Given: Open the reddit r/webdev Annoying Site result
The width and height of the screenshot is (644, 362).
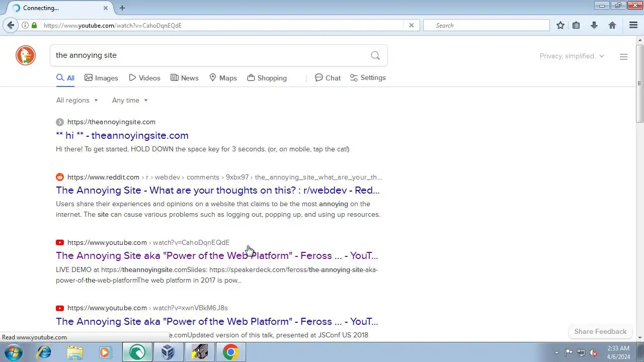Looking at the screenshot, I should [x=218, y=190].
